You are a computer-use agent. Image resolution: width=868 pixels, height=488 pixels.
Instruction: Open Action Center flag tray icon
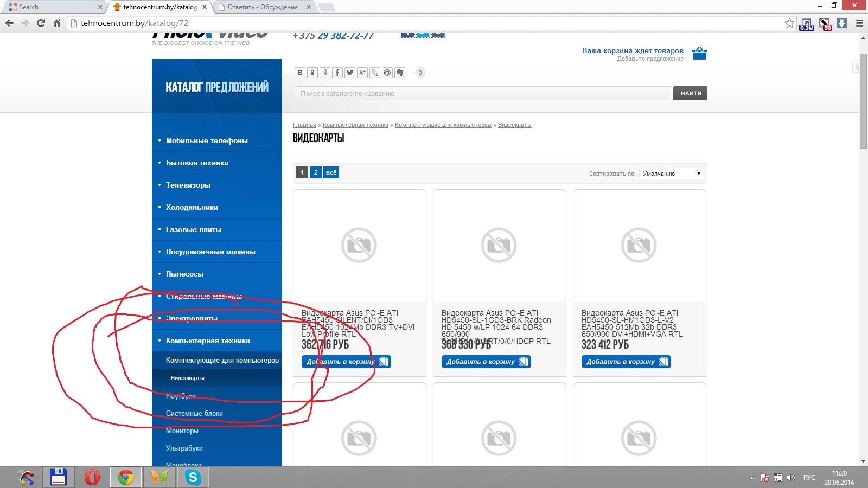click(x=765, y=478)
